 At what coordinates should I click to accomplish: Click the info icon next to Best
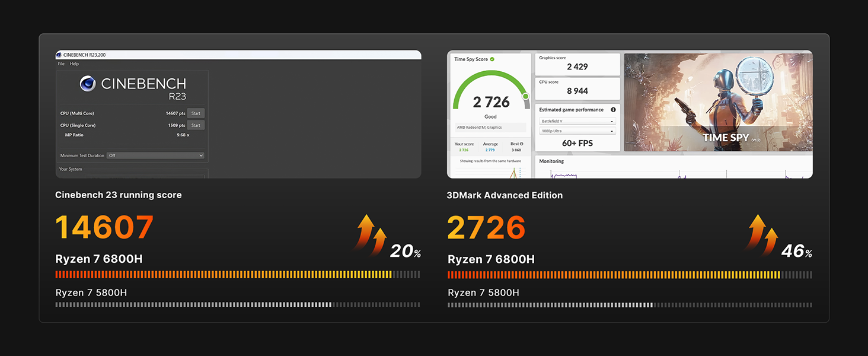tap(522, 144)
